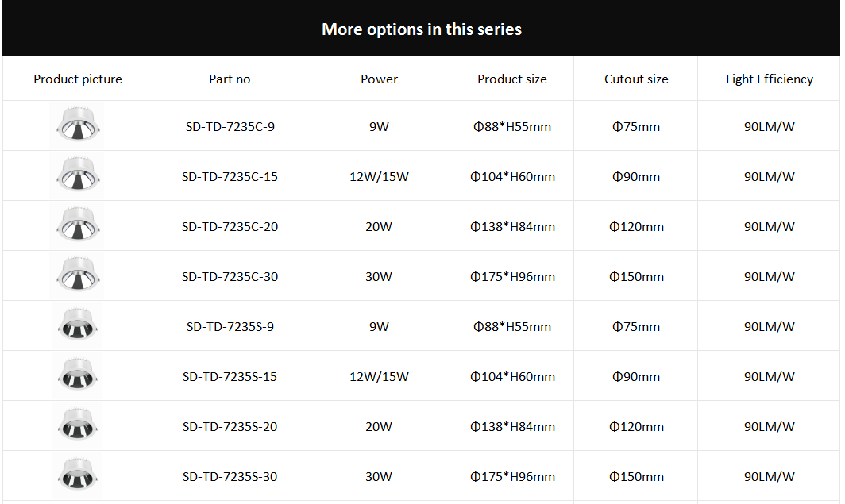This screenshot has width=845, height=504.
Task: Click part number SD-TD-7235C-9
Action: coord(230,126)
